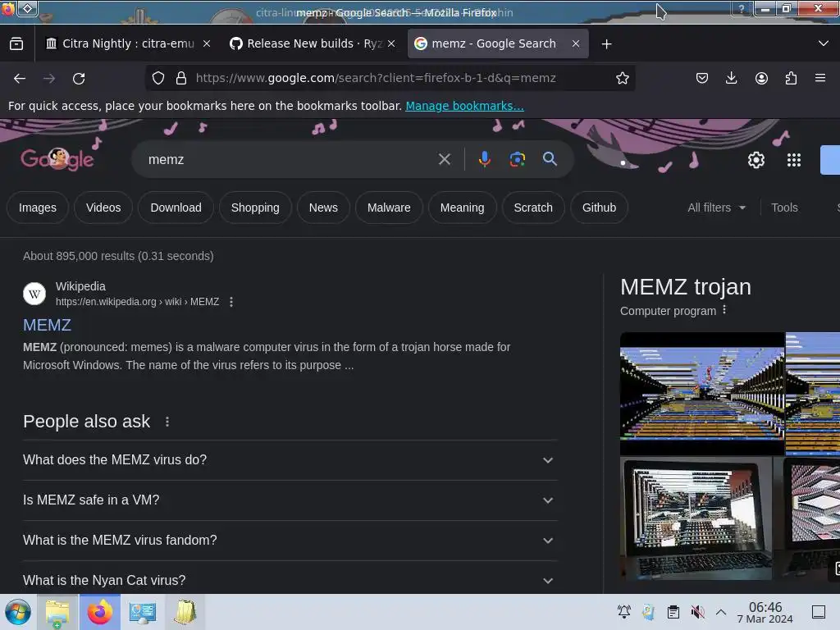Show hidden system tray icons arrow
The height and width of the screenshot is (630, 840).
[x=721, y=612]
